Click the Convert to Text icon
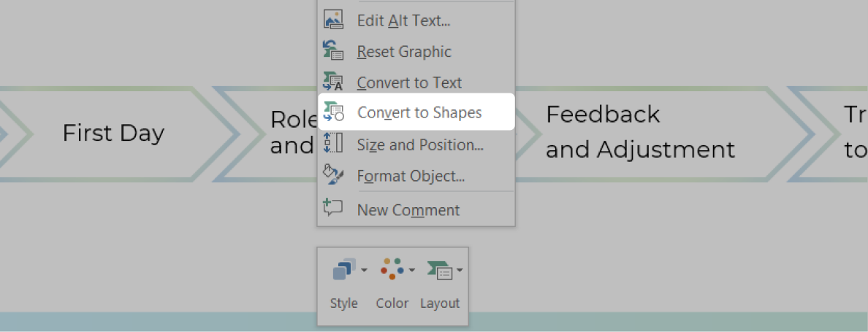 pyautogui.click(x=333, y=82)
